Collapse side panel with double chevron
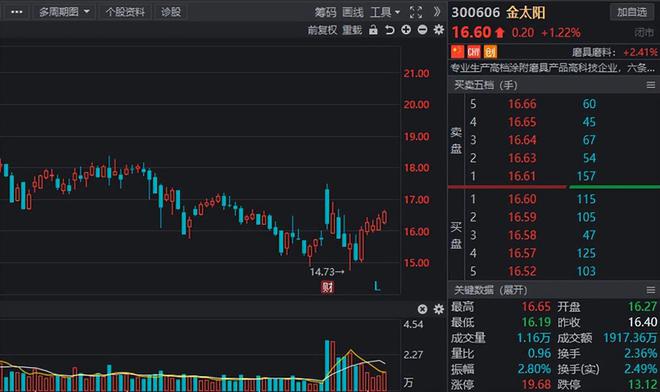Image resolution: width=660 pixels, height=392 pixels. coord(437,12)
